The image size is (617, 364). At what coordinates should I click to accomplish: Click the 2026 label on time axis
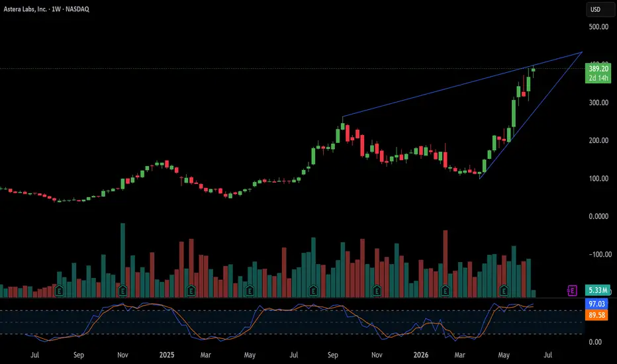pos(420,355)
